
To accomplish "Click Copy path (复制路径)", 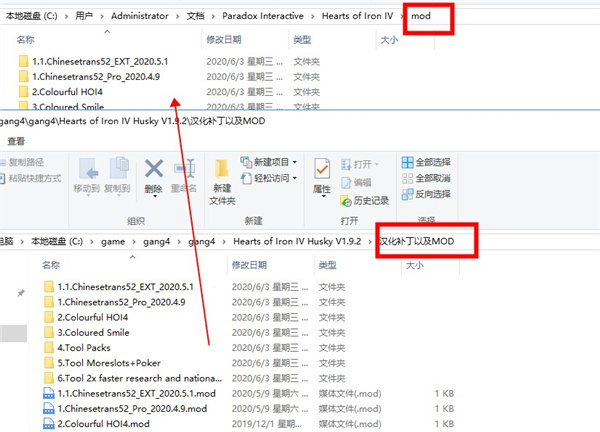I will pos(22,162).
